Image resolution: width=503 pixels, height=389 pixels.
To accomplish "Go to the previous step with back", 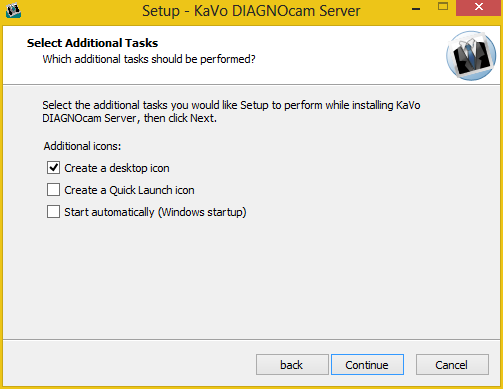I will (x=292, y=365).
